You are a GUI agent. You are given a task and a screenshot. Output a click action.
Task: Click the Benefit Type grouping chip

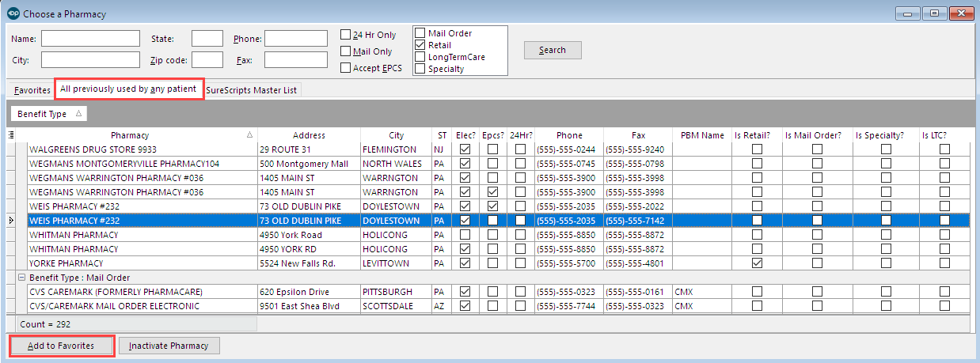coord(50,114)
